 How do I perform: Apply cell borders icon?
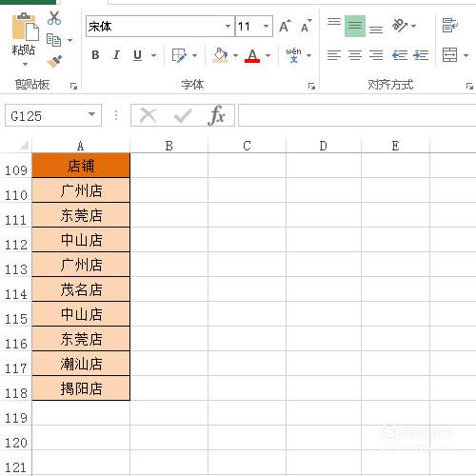pos(179,55)
